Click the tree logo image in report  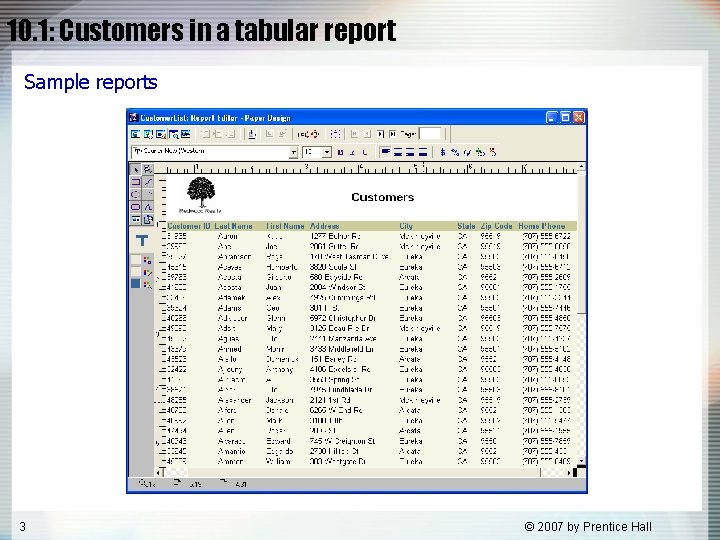201,195
